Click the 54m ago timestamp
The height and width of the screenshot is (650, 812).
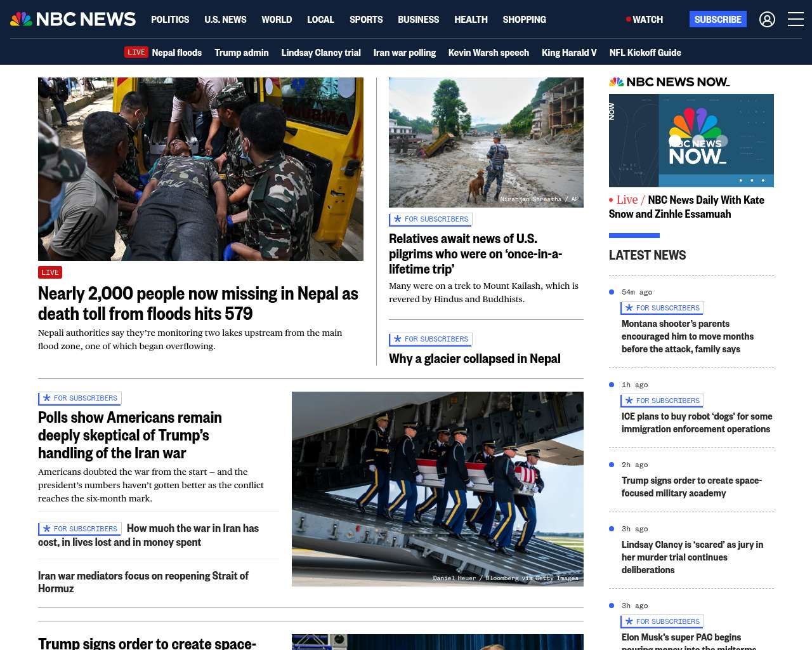coord(637,292)
